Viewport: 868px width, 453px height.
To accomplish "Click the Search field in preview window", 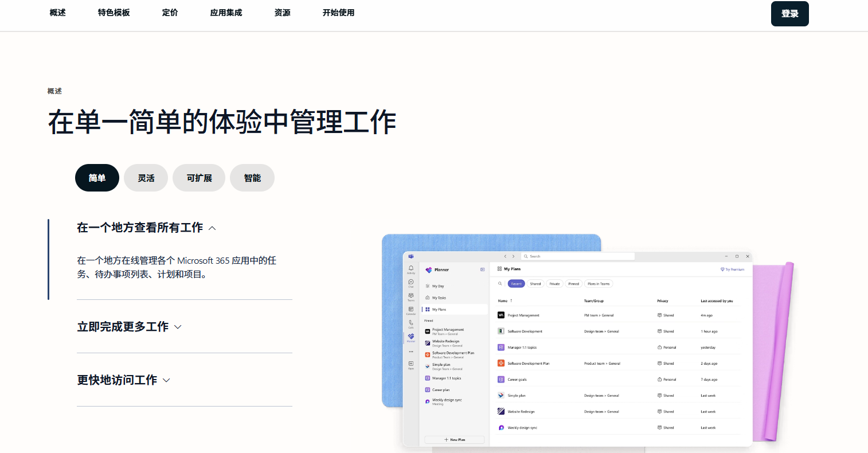I will (x=577, y=256).
